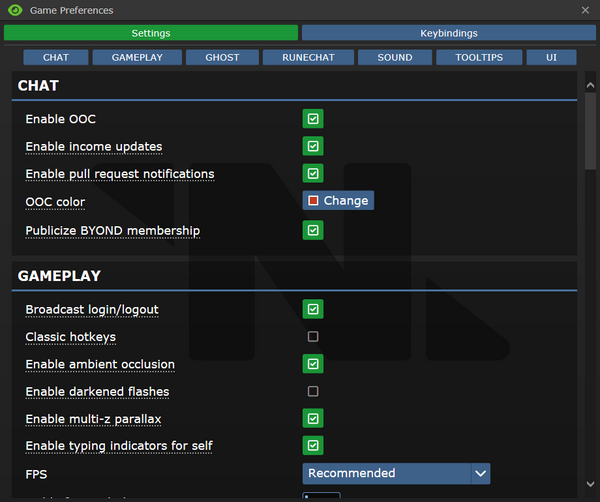Click the OOC color Change button
This screenshot has height=502, width=600.
tap(338, 200)
